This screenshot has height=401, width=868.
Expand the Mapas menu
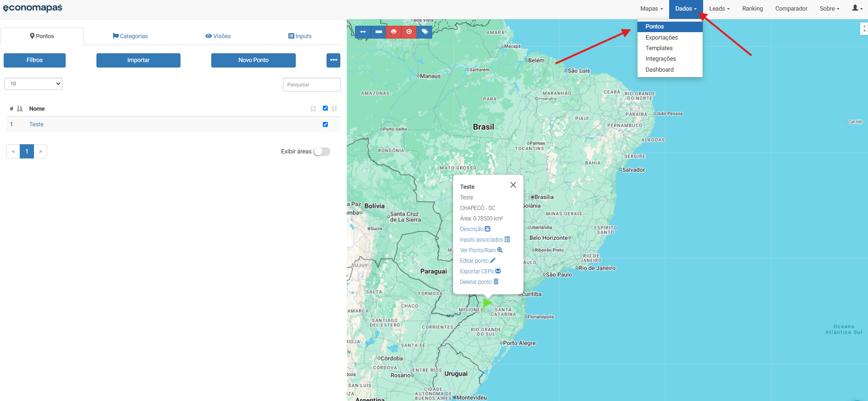pyautogui.click(x=651, y=9)
